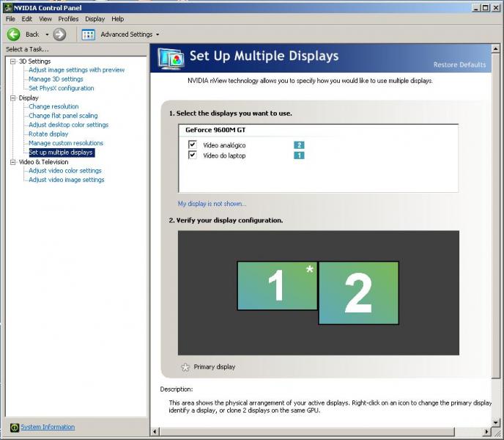Click the gray Forward arrow icon
Viewport: 504px width, 440px height.
[59, 34]
